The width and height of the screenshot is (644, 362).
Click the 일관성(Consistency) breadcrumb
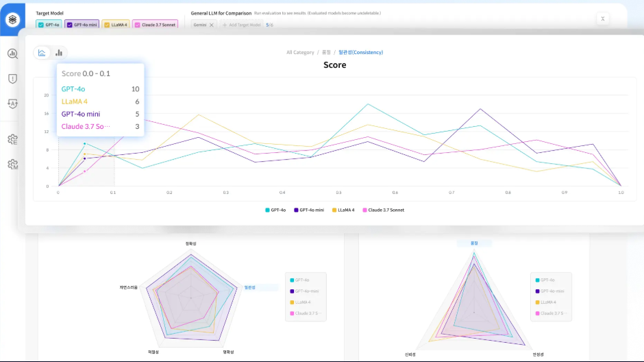[x=360, y=52]
